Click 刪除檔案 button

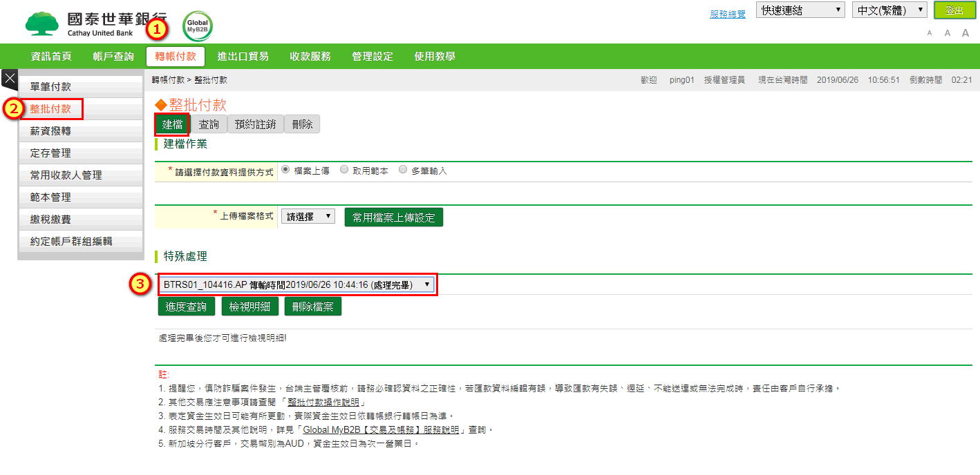click(x=313, y=307)
